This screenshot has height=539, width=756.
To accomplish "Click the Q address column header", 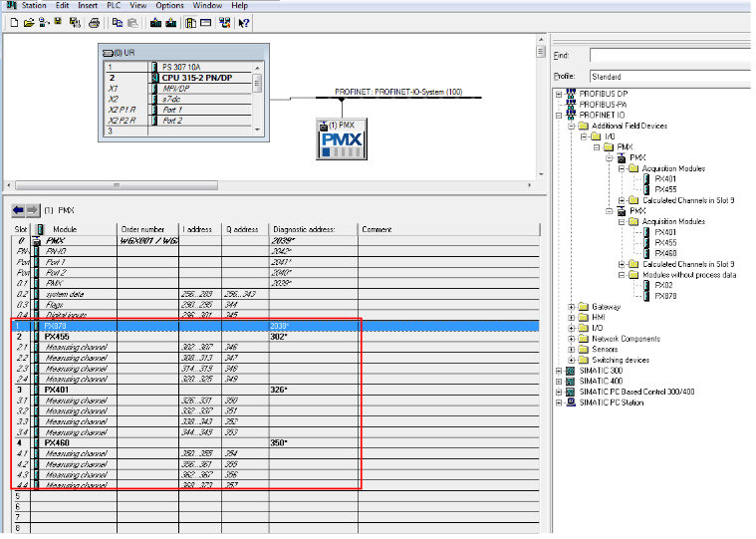I will tap(245, 229).
